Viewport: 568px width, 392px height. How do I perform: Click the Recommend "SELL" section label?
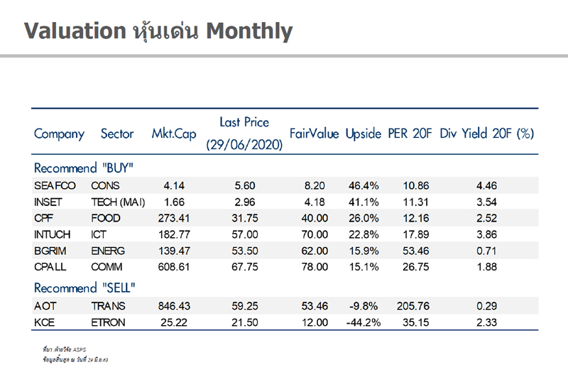tap(84, 288)
